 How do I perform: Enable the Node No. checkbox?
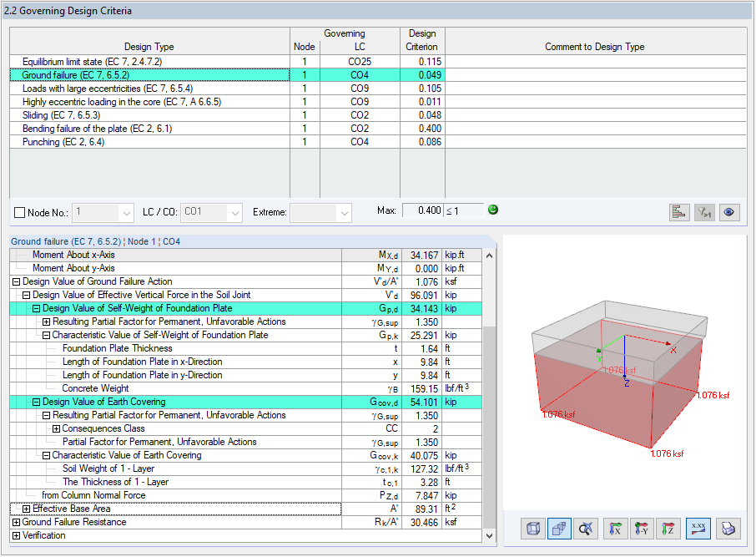tap(18, 212)
